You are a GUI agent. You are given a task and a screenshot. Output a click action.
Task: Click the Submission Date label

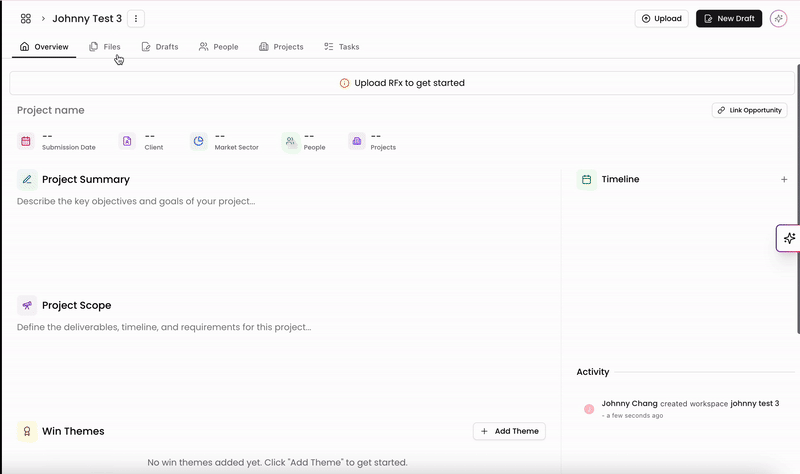69,147
